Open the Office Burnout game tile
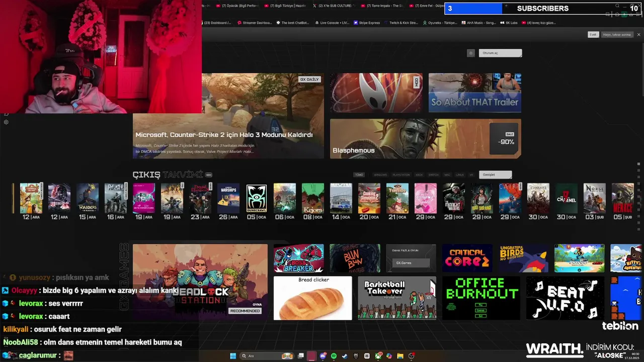Viewport: 644px width, 362px height. point(481,298)
